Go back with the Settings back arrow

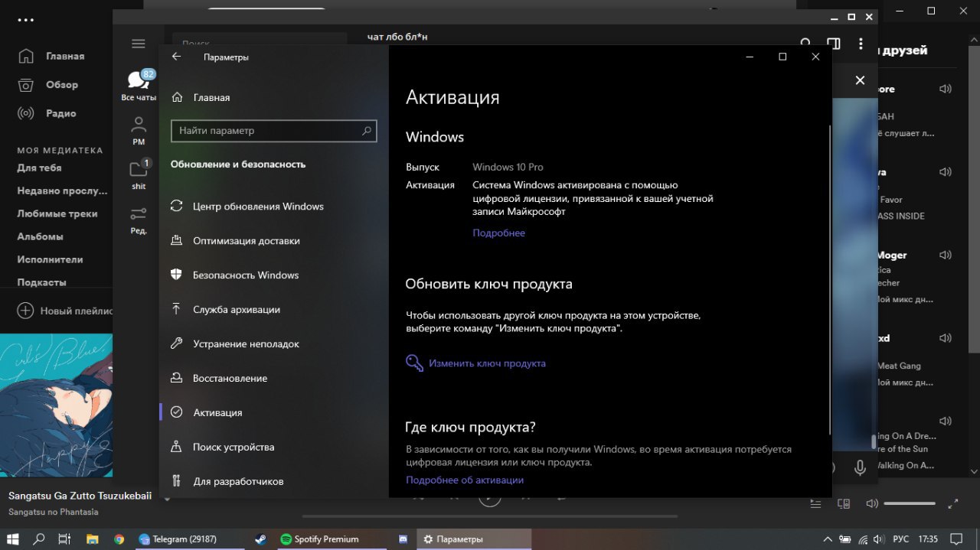(176, 57)
